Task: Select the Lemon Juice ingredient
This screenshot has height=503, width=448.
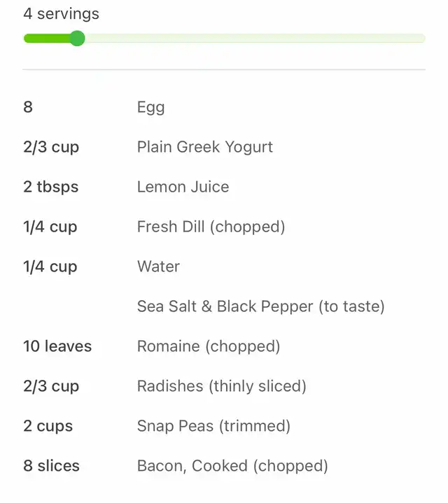Action: tap(183, 187)
